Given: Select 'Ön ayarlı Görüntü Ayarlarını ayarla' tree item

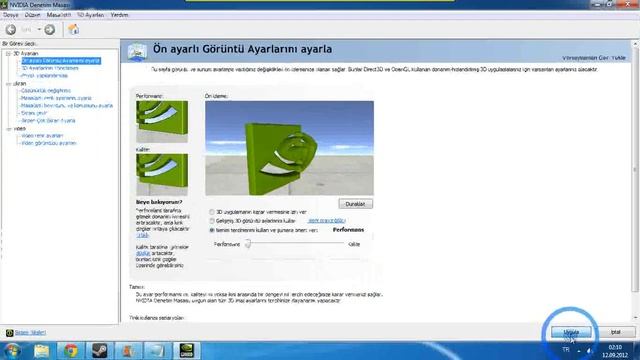Looking at the screenshot, I should (x=61, y=61).
